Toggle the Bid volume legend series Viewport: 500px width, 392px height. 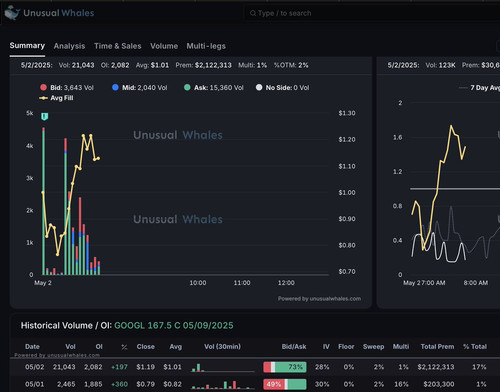67,88
